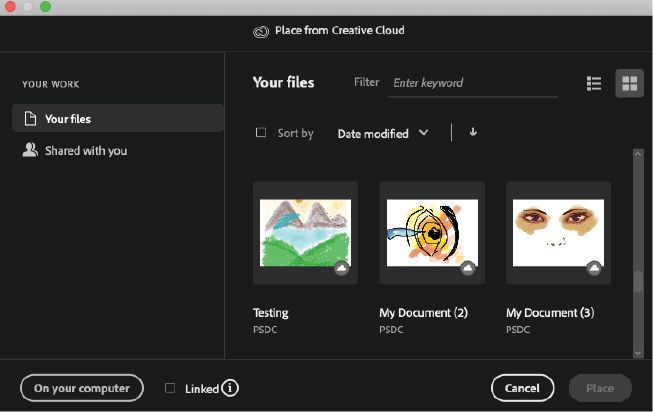
Task: Click the Linked info icon
Action: click(x=230, y=388)
